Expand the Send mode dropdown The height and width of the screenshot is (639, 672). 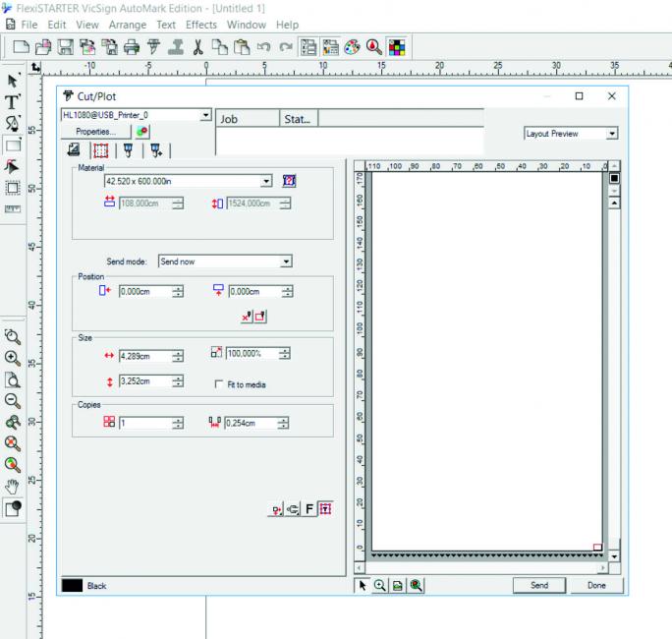286,261
